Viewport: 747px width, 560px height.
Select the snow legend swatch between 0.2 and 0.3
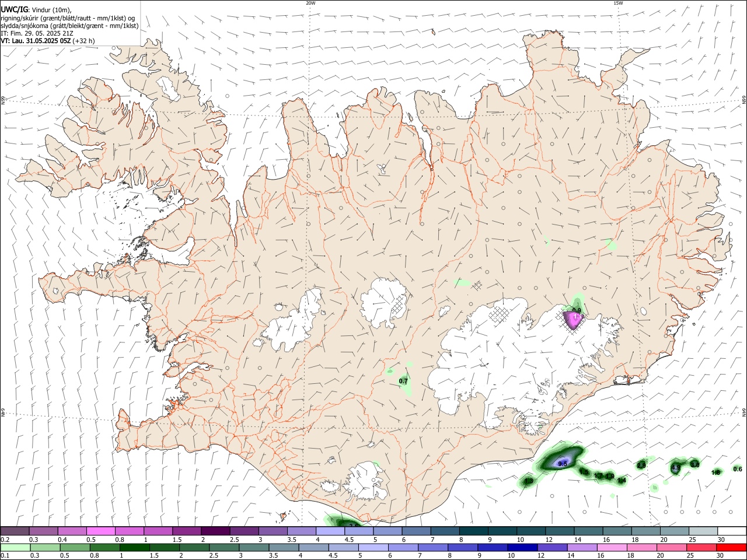click(x=15, y=530)
